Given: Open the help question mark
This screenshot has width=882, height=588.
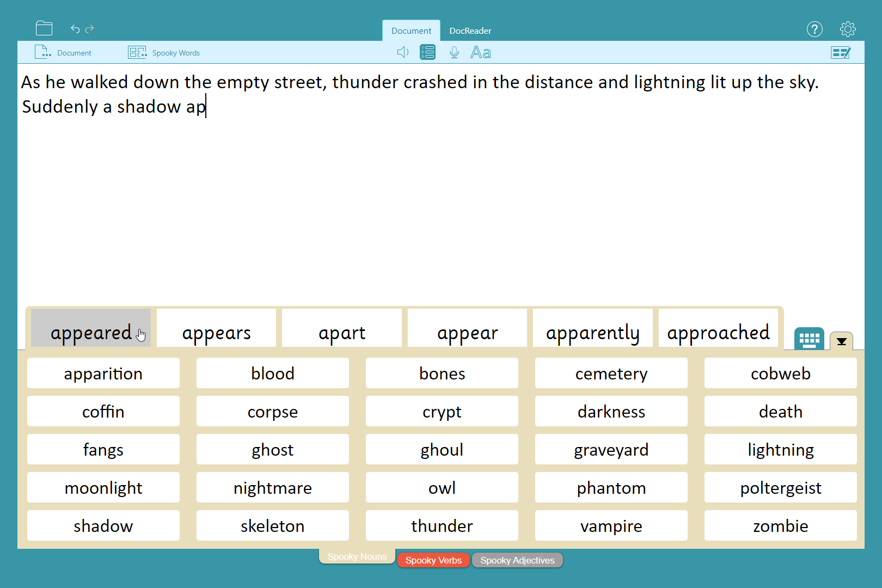Looking at the screenshot, I should (814, 29).
